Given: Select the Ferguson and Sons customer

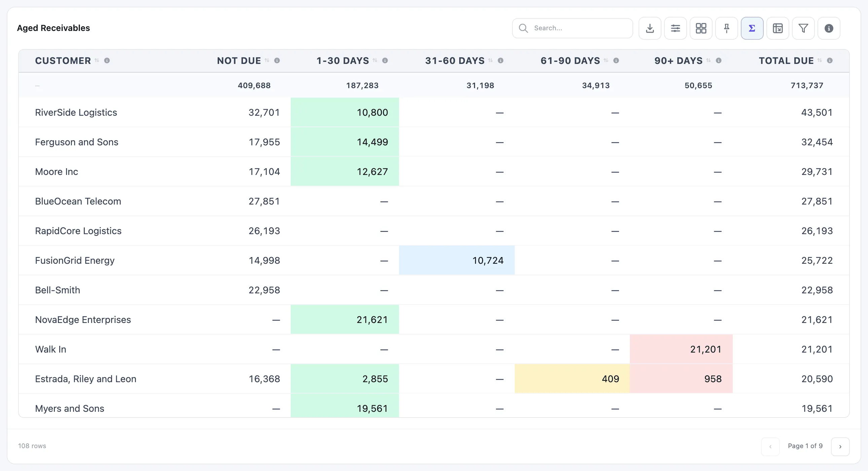Looking at the screenshot, I should point(77,142).
